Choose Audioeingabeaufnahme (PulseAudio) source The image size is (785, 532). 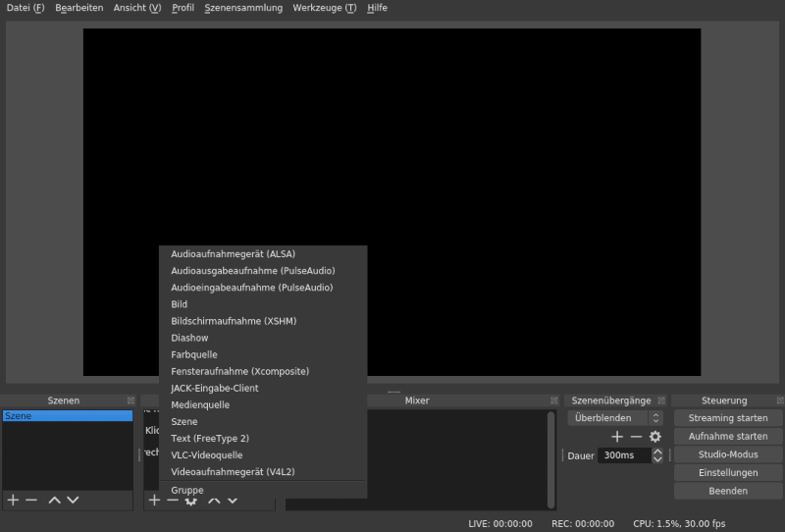pos(263,288)
